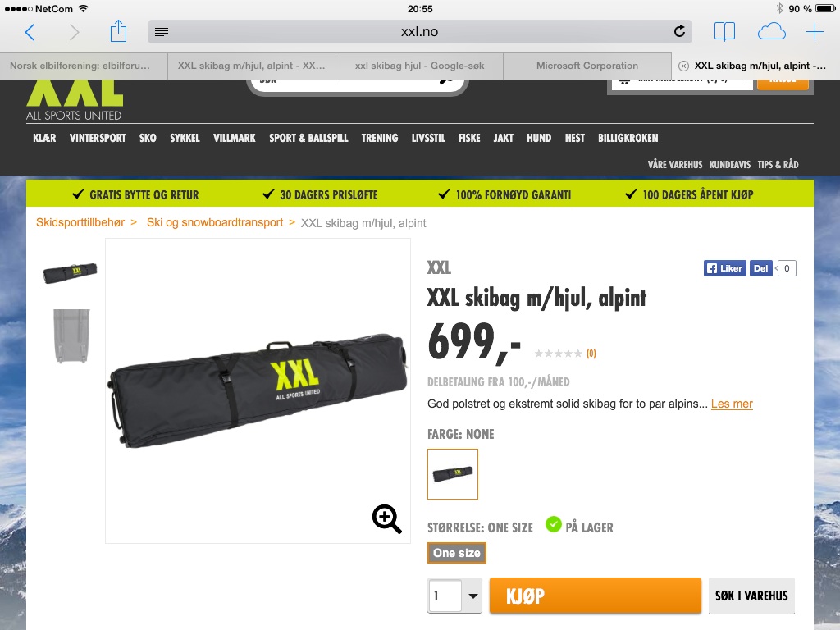Choose the black skibag color swatch
The width and height of the screenshot is (840, 630).
(x=453, y=474)
